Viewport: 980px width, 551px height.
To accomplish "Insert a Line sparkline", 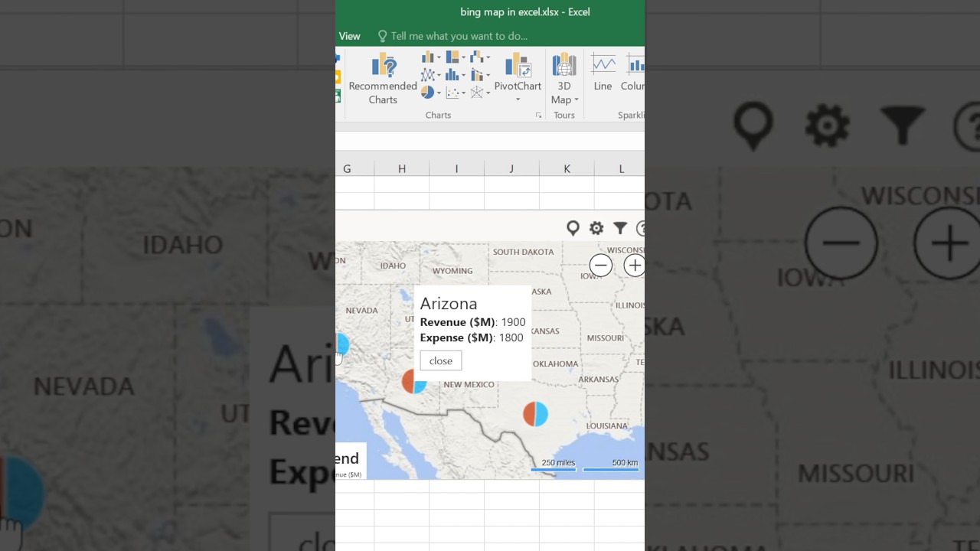I will coord(603,73).
